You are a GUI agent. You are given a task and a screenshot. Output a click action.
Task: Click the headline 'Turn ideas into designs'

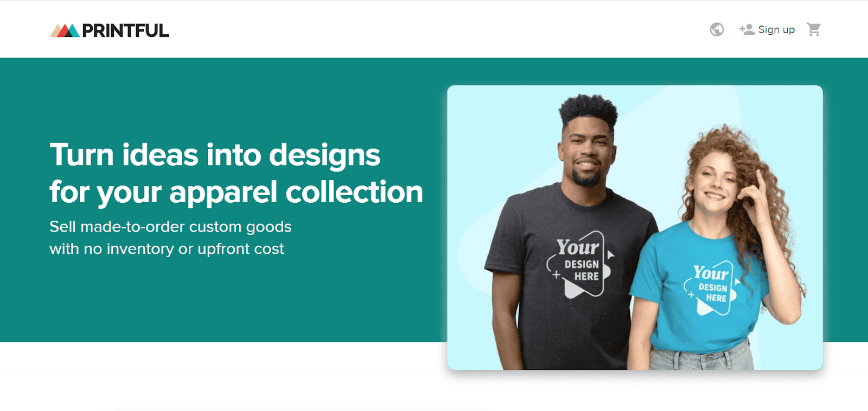[215, 155]
